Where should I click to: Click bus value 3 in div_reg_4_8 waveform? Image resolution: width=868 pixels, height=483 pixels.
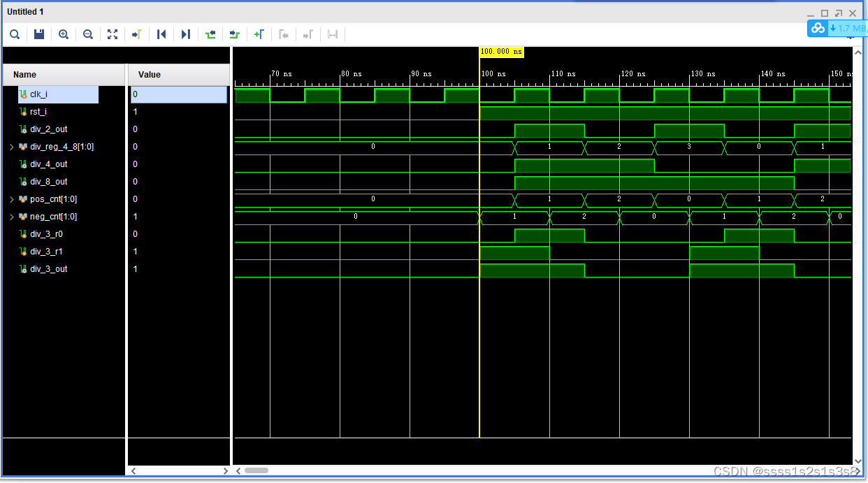pos(689,147)
